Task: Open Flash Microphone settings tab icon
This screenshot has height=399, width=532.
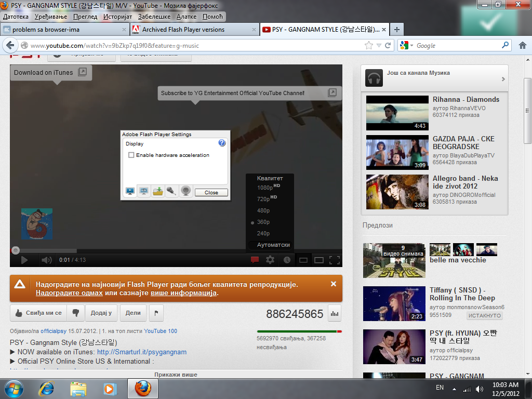Action: 171,192
